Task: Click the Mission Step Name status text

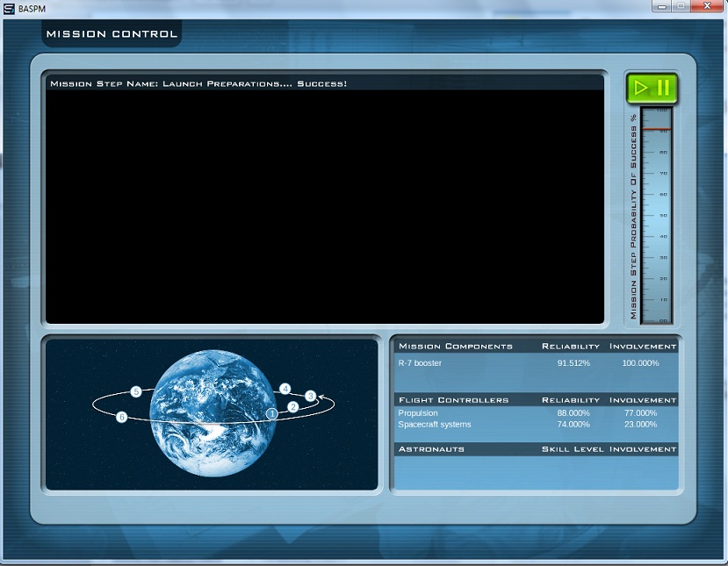Action: 198,84
